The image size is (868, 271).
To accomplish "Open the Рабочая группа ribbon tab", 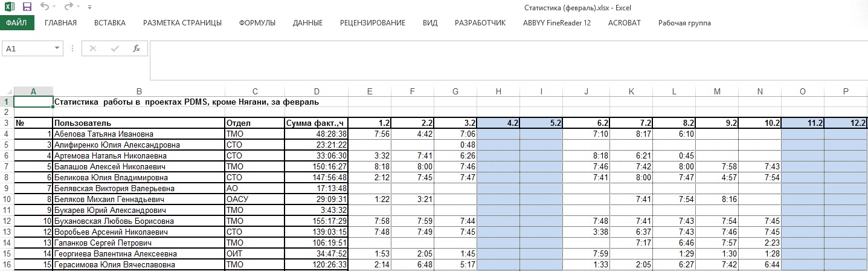I will (x=684, y=23).
